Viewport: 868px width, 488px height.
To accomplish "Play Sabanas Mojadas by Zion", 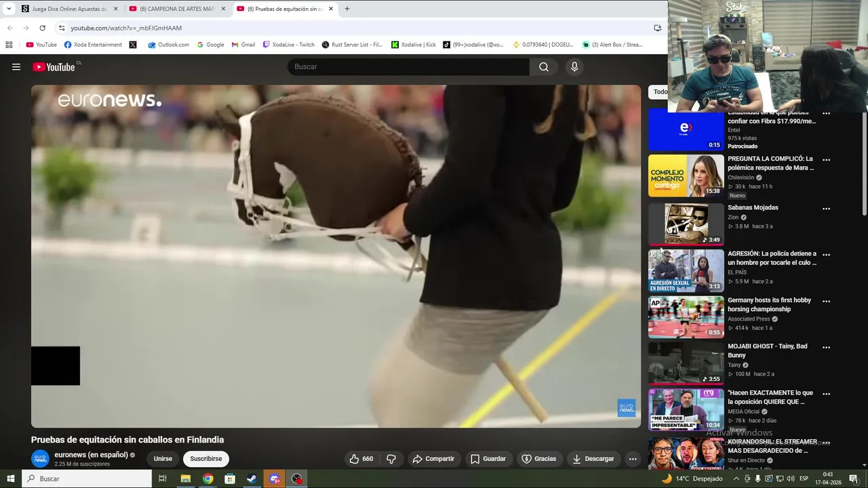I will pyautogui.click(x=686, y=224).
